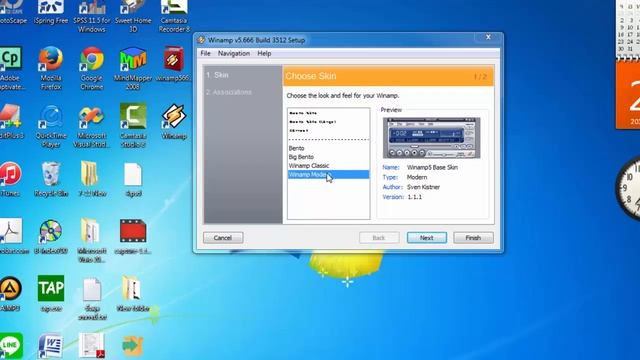Click the analog clock gadget

[629, 189]
